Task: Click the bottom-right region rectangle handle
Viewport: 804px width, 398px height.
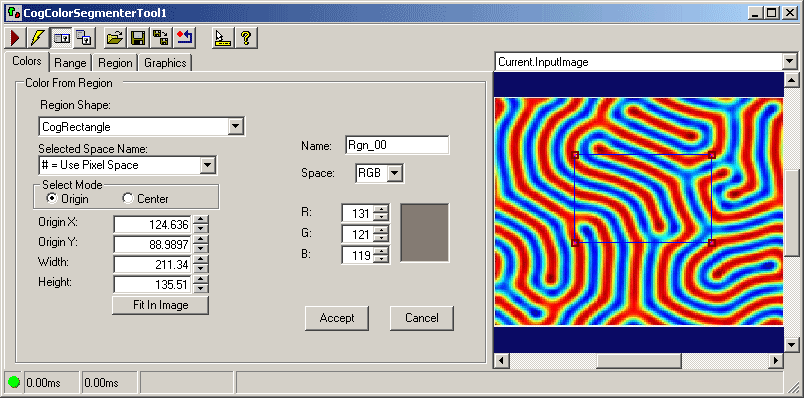Action: [712, 243]
